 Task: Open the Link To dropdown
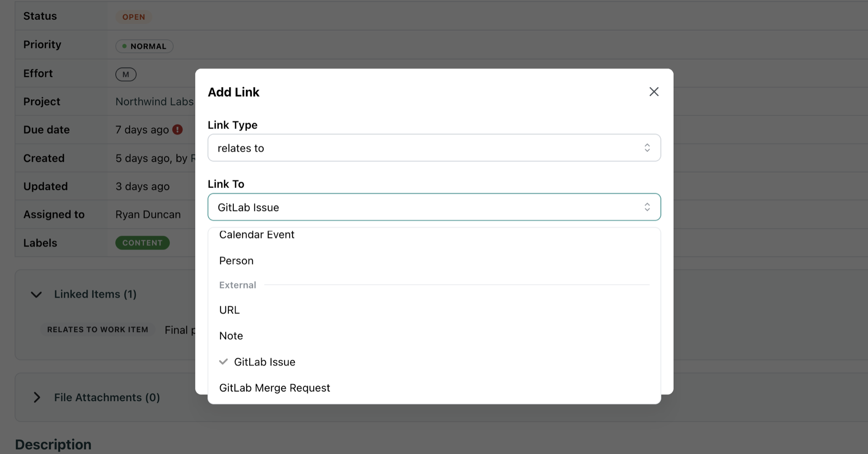434,207
